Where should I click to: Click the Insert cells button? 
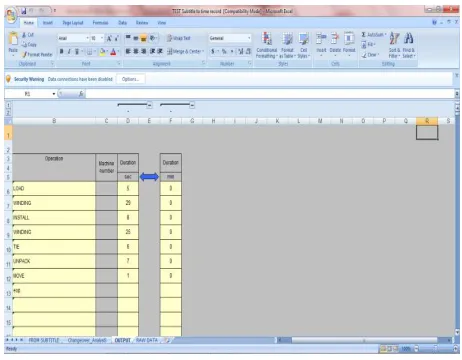pyautogui.click(x=321, y=43)
